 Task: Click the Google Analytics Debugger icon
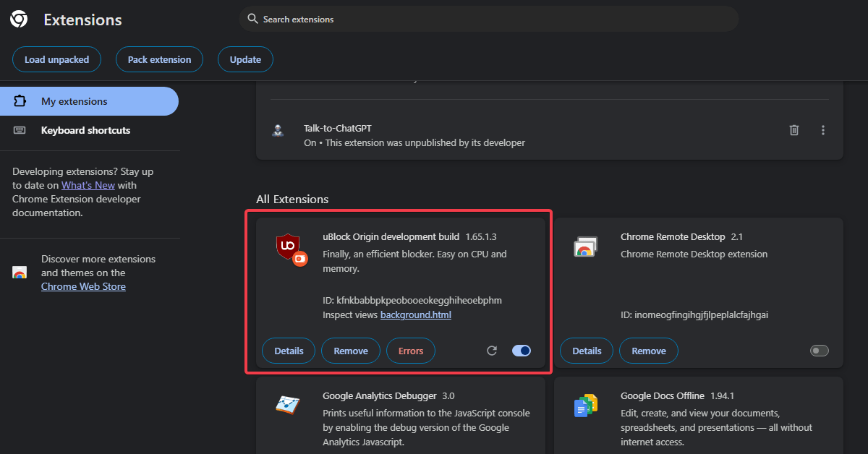pyautogui.click(x=287, y=405)
